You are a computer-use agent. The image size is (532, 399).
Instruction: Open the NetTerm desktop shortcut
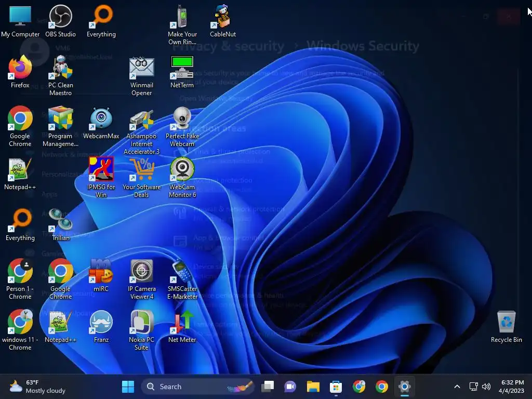point(182,72)
